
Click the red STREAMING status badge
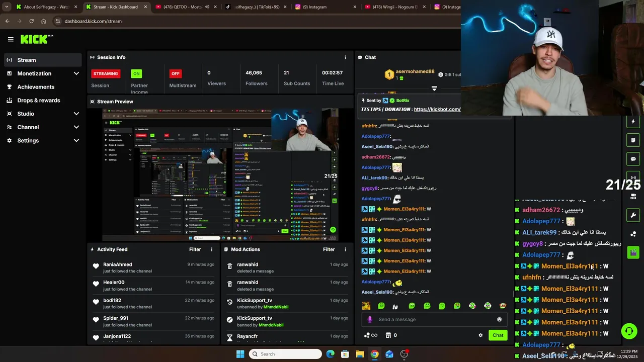click(x=106, y=73)
